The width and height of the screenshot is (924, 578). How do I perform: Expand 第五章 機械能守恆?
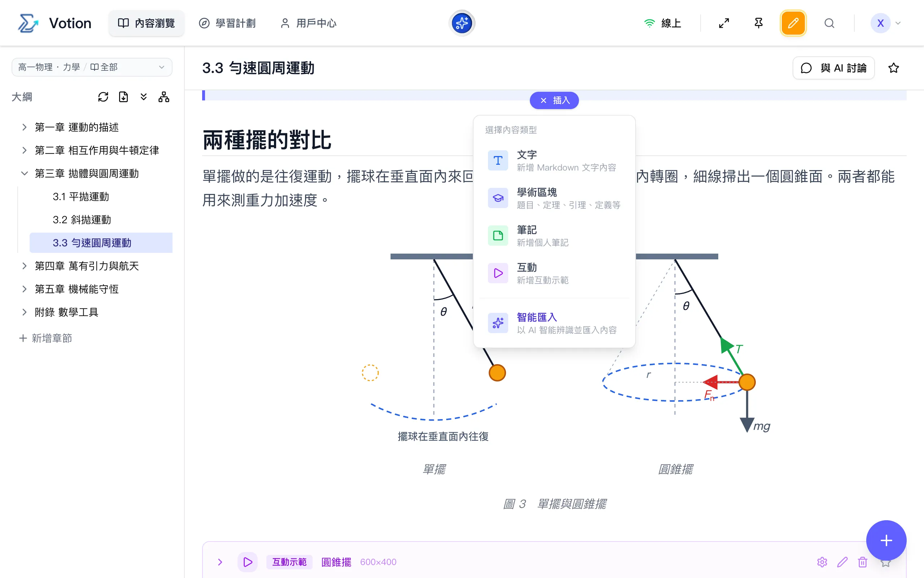[x=25, y=289]
